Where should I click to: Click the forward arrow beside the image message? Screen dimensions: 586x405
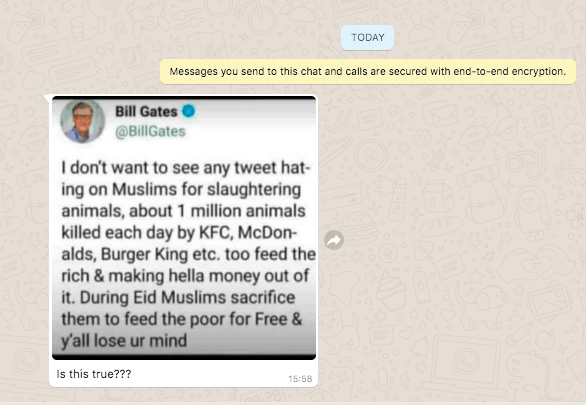(334, 240)
